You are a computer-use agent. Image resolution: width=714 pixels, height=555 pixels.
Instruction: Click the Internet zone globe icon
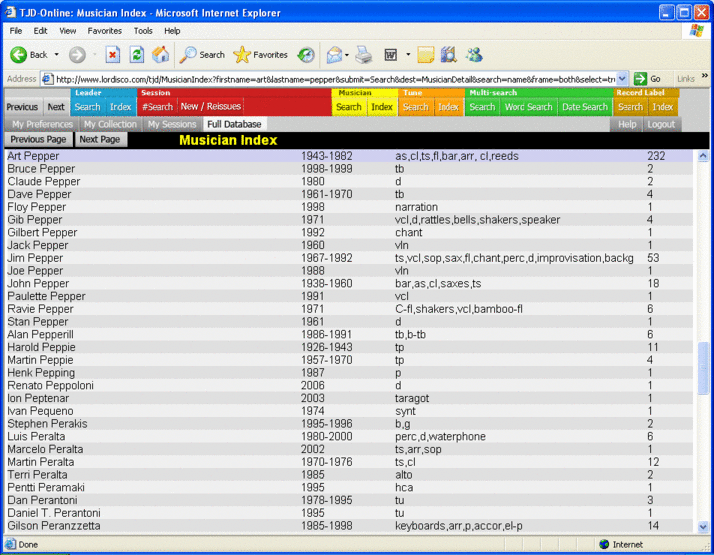[x=604, y=544]
